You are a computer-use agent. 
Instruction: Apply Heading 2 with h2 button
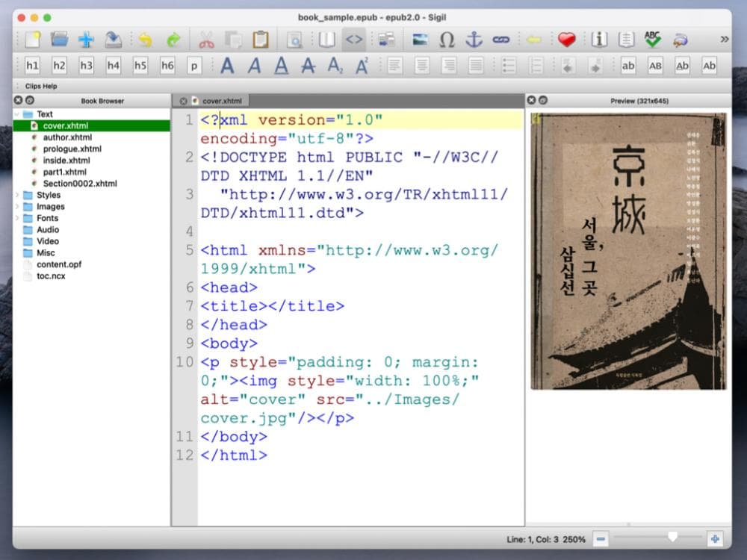[x=59, y=66]
